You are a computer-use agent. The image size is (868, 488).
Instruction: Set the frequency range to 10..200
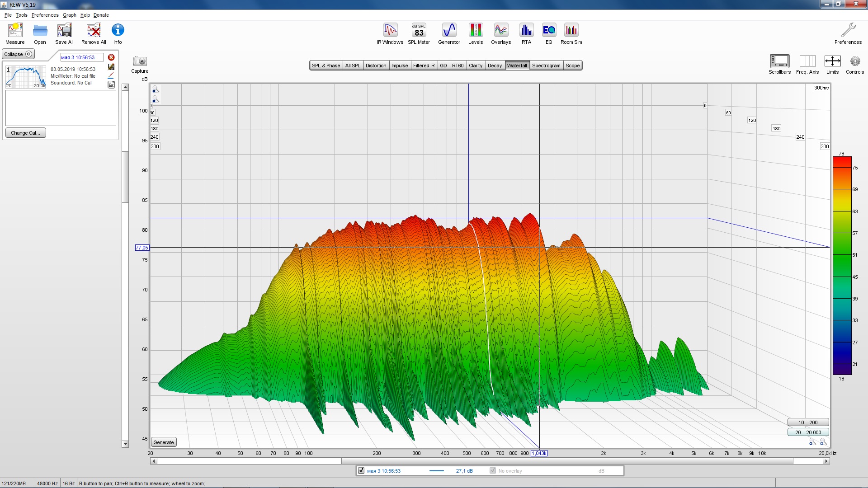pos(807,422)
